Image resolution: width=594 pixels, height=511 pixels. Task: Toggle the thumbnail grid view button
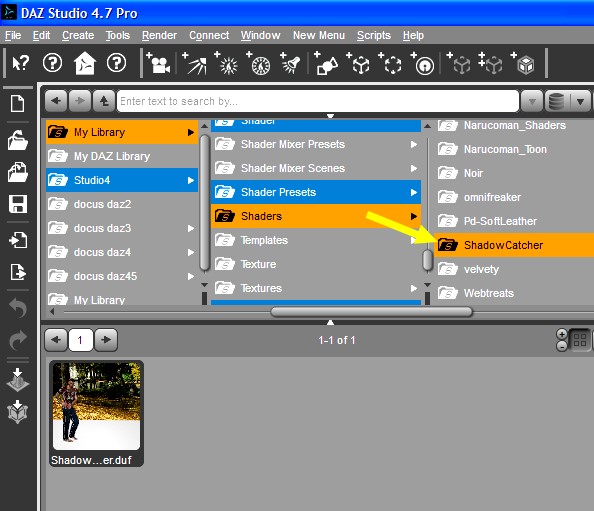click(580, 340)
